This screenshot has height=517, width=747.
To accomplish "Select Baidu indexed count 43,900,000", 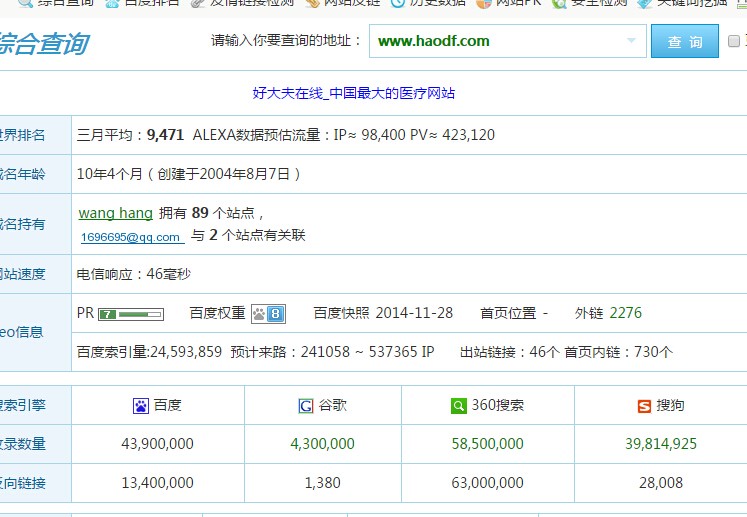I will pos(157,444).
